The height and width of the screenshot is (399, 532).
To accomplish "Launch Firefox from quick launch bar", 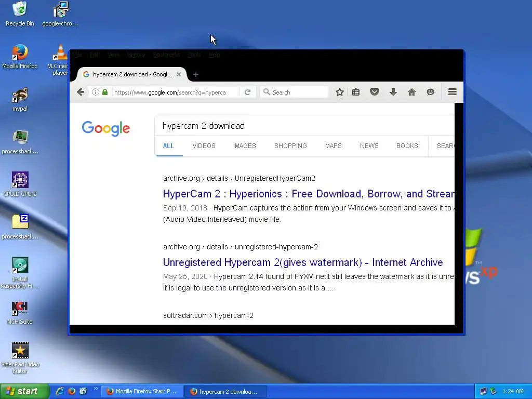I will (x=72, y=391).
